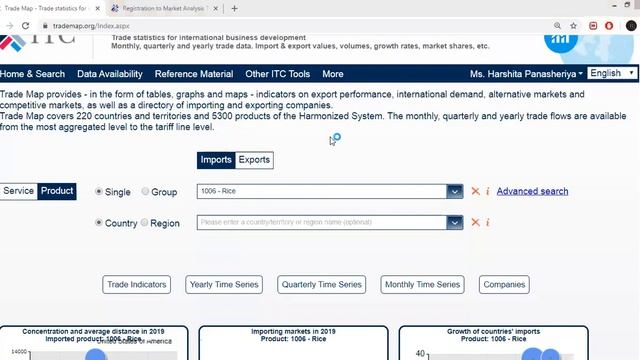The height and width of the screenshot is (360, 640).
Task: Select the Single product radio button
Action: coord(98,191)
